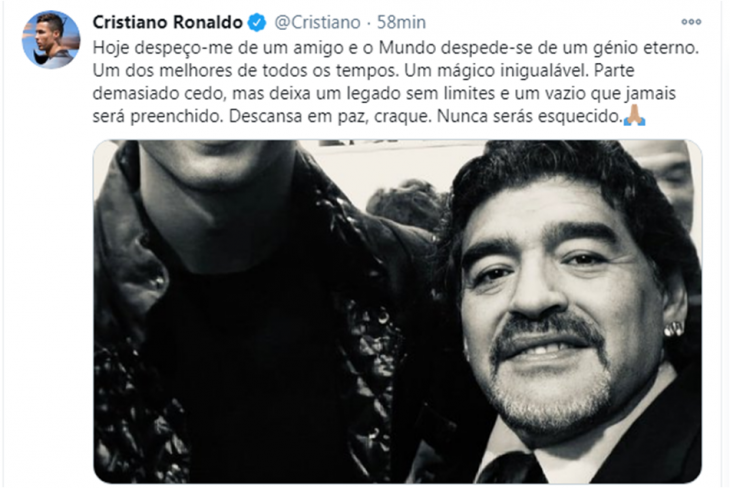The height and width of the screenshot is (488, 730).
Task: Open the attached black-and-white photo
Action: (398, 311)
